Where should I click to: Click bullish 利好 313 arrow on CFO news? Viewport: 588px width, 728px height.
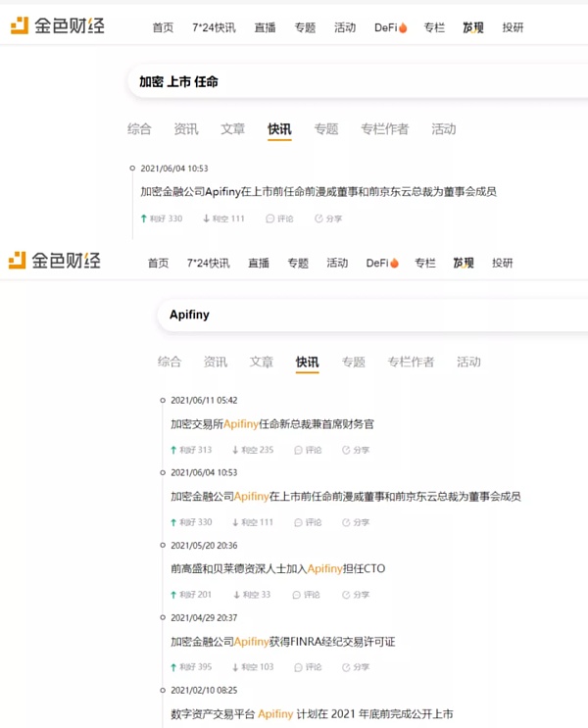tap(174, 450)
